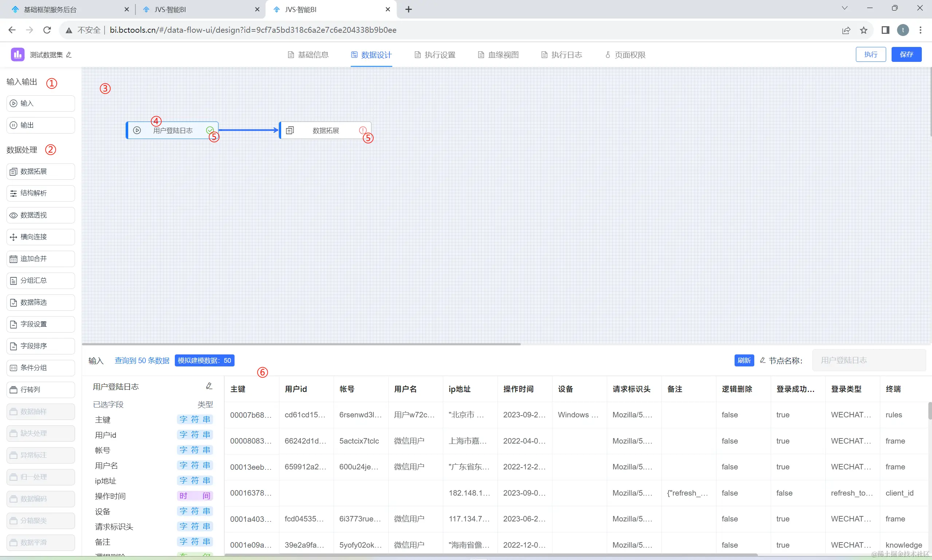Click the green check icon on 用户登陆日志 node

[x=209, y=130]
